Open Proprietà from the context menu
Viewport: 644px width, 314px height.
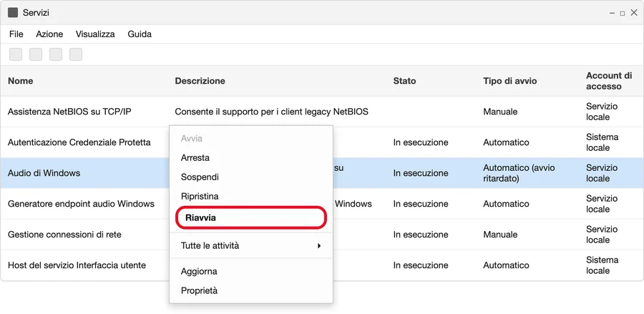point(251,290)
